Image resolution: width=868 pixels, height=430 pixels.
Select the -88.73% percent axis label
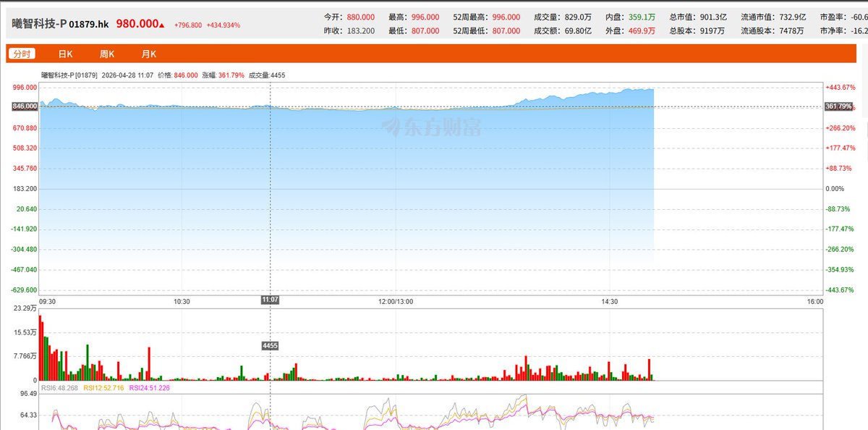(x=838, y=208)
